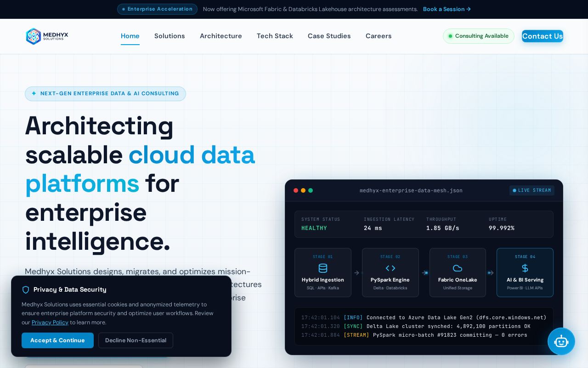
Task: Open the Careers nav item
Action: pyautogui.click(x=379, y=36)
